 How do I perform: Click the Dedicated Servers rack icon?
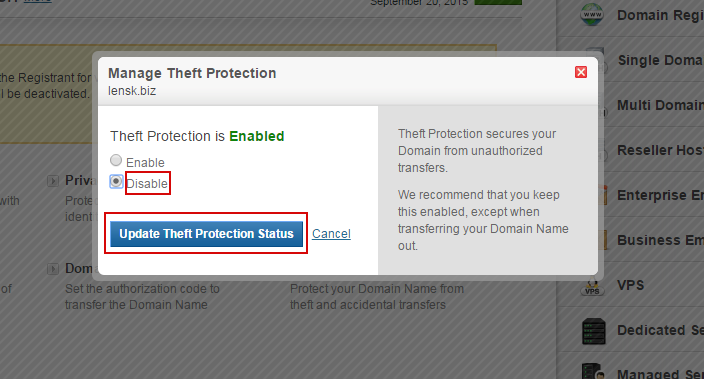[594, 331]
